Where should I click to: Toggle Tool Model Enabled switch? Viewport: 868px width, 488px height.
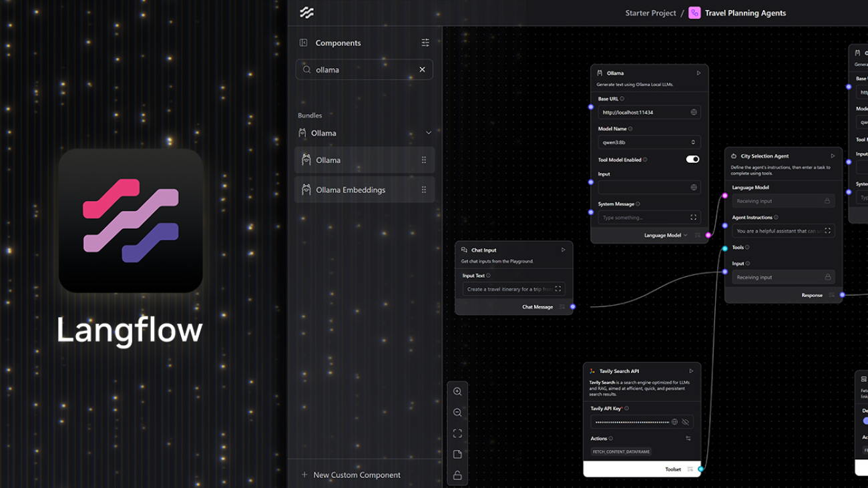[x=692, y=160]
